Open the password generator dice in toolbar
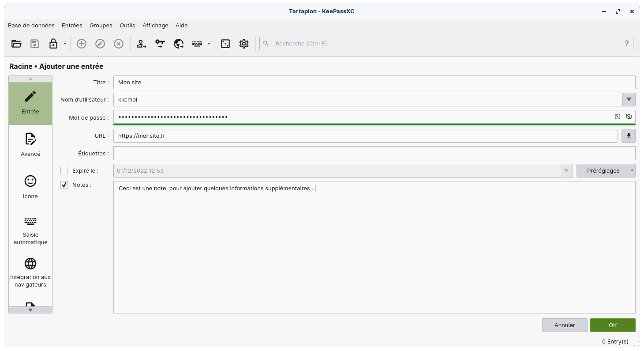The width and height of the screenshot is (644, 351). (225, 43)
